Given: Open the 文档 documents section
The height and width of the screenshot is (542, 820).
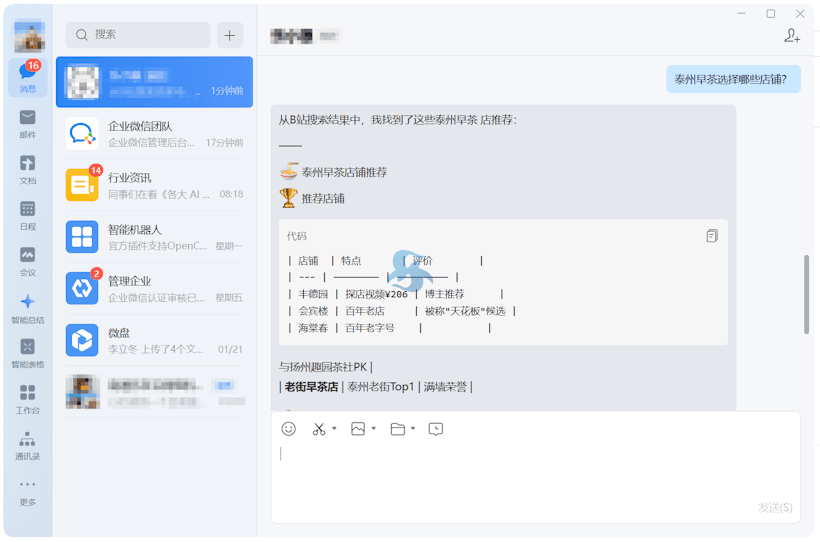Looking at the screenshot, I should [x=28, y=170].
